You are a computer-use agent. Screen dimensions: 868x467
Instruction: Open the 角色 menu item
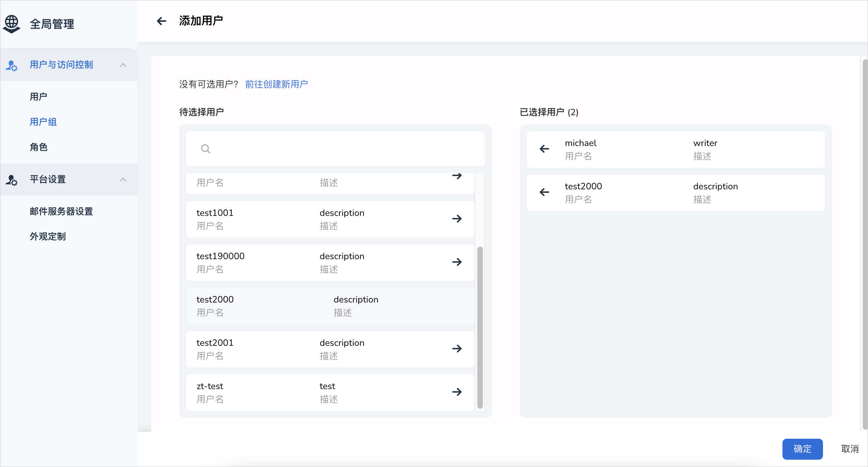(x=38, y=147)
